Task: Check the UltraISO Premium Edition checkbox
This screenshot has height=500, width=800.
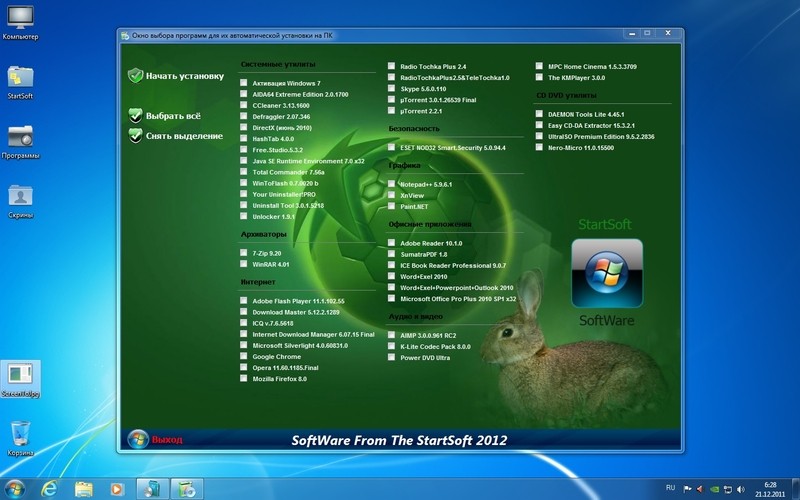Action: 539,136
